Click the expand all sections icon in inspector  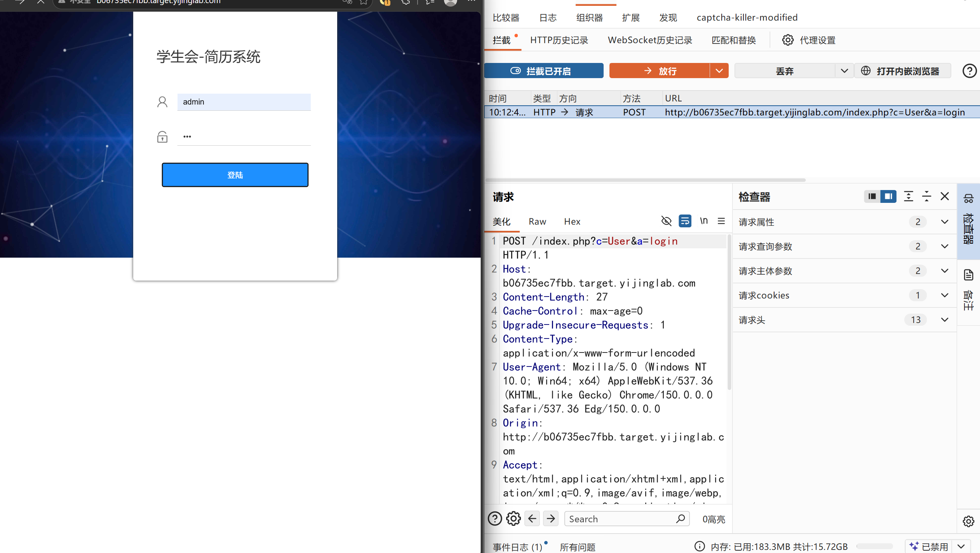coord(908,197)
